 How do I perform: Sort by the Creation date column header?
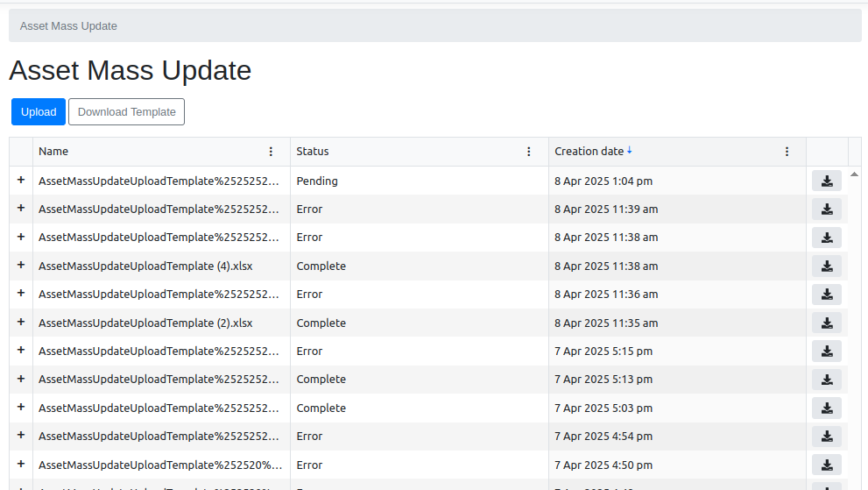pos(589,152)
